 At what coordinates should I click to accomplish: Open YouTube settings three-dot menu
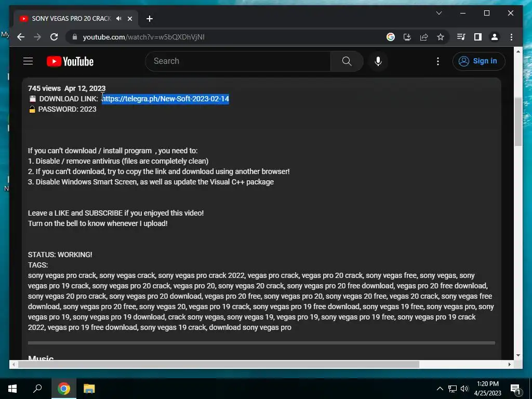coord(437,61)
